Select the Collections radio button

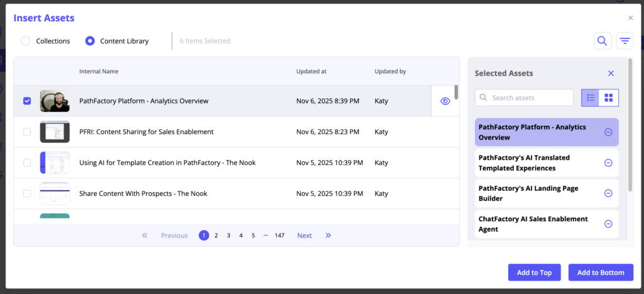(26, 41)
